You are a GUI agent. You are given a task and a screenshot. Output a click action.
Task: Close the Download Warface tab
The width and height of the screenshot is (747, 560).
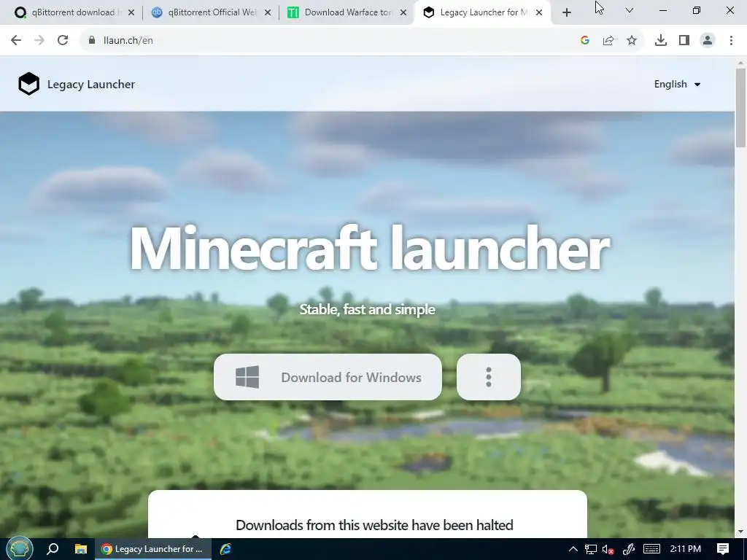[403, 12]
